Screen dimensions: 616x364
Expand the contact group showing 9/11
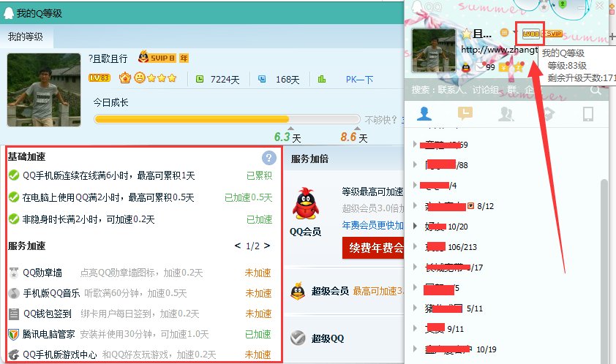point(415,328)
